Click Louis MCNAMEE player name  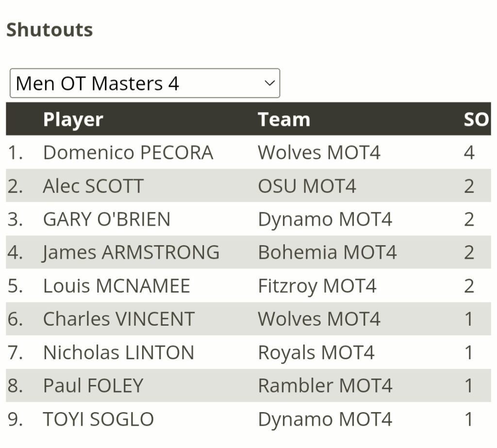coord(116,286)
